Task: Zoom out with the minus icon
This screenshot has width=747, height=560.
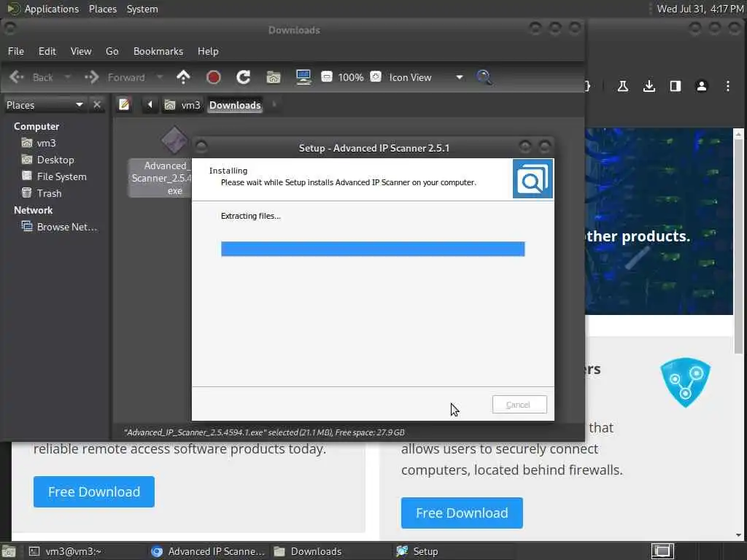Action: click(x=327, y=77)
